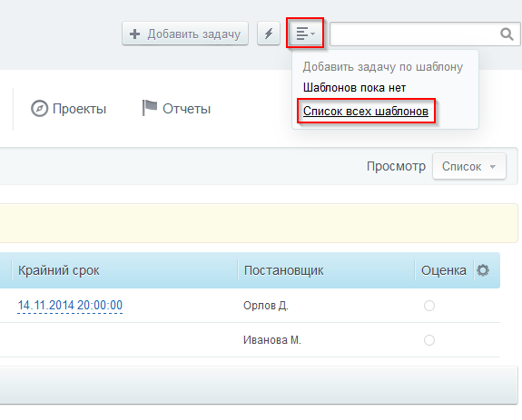Click the flag icon next to Отчеты
Screen dimensions: 522x420
click(x=150, y=108)
